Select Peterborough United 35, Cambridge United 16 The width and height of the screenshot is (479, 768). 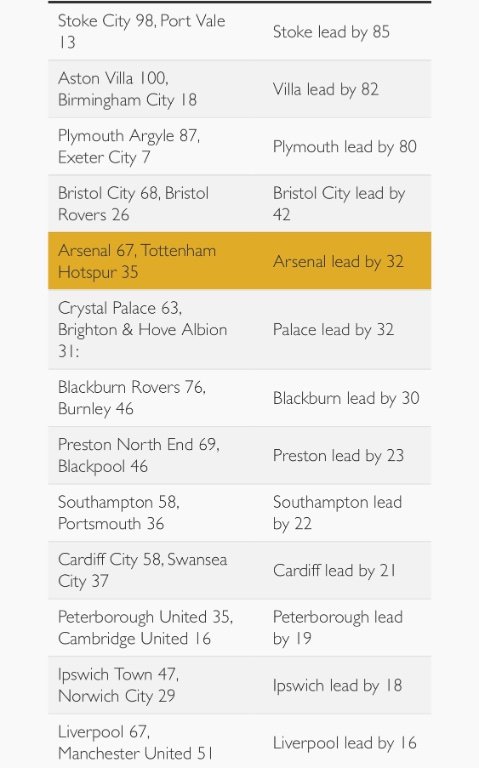[x=145, y=627]
